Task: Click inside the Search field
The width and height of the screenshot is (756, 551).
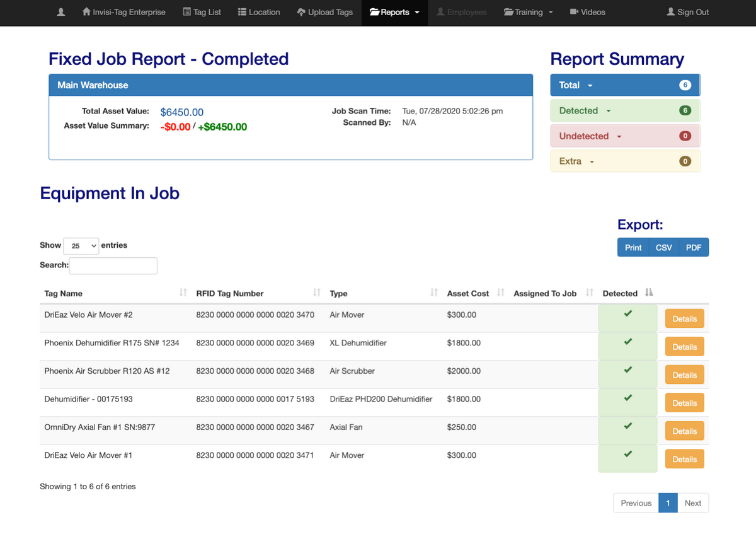Action: click(x=113, y=265)
